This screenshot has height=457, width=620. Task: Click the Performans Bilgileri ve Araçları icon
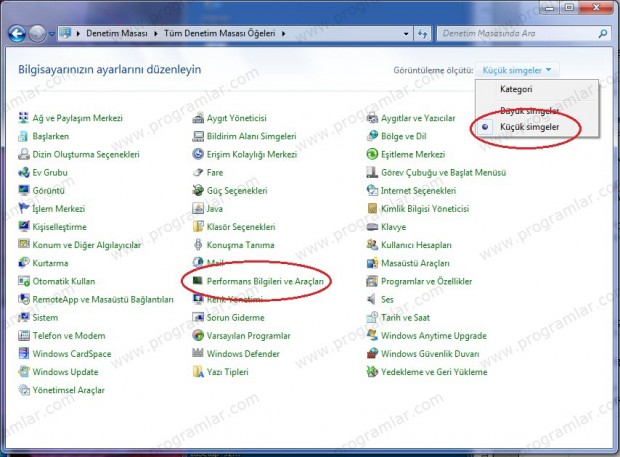pyautogui.click(x=198, y=281)
